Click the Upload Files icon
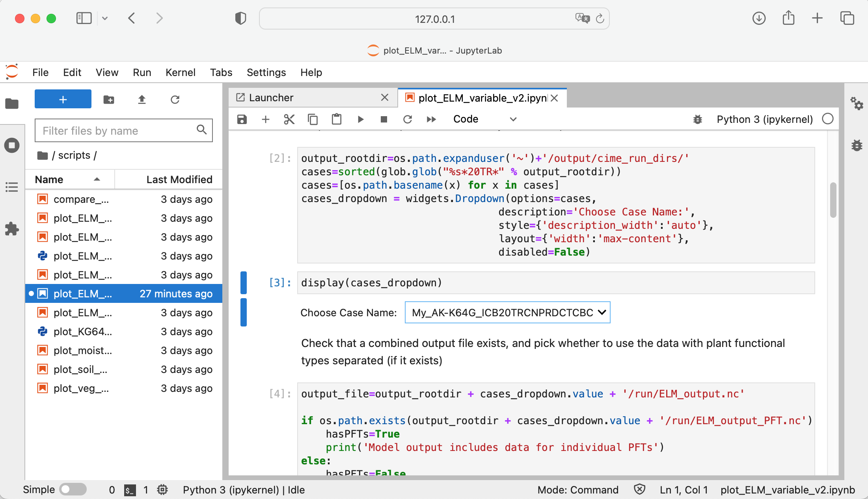Screen dimensions: 868x499 point(142,100)
